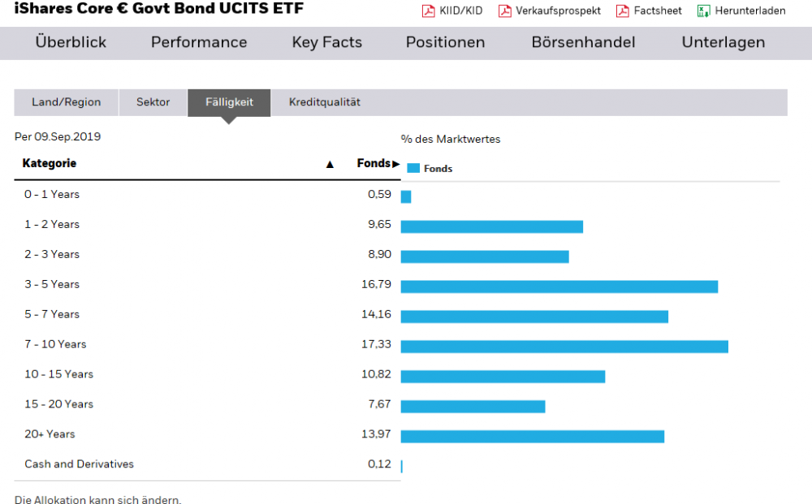
Task: Click the '20+ Years' category label
Action: click(x=50, y=435)
